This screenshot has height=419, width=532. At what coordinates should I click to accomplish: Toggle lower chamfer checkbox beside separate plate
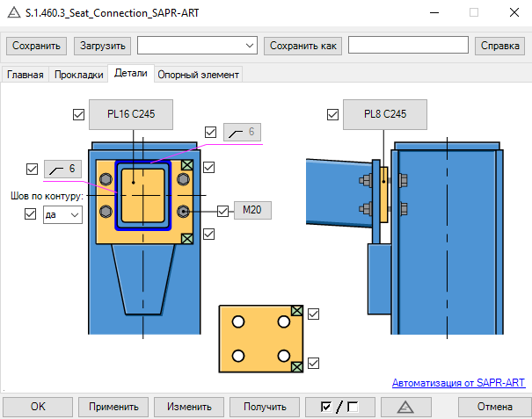pos(314,363)
